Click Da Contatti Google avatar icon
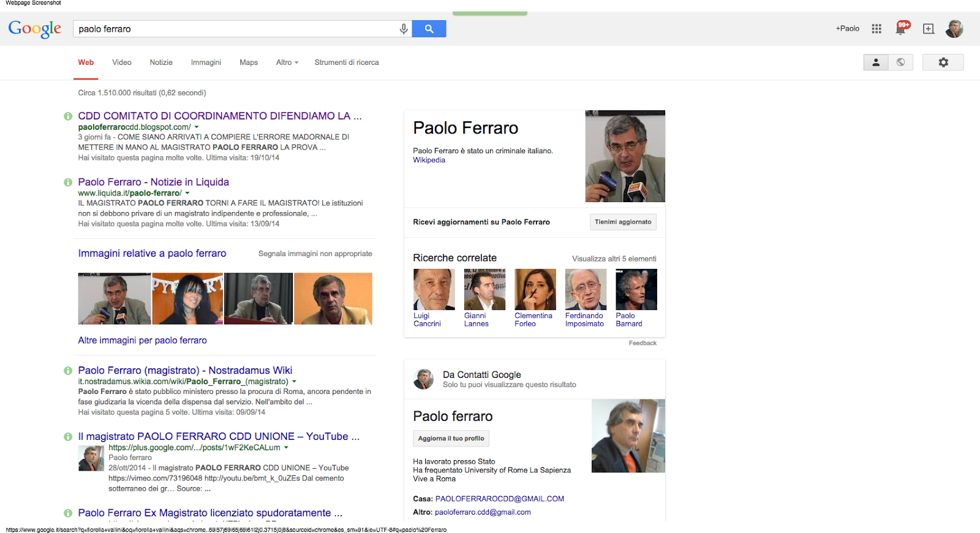The image size is (980, 533). [x=423, y=379]
